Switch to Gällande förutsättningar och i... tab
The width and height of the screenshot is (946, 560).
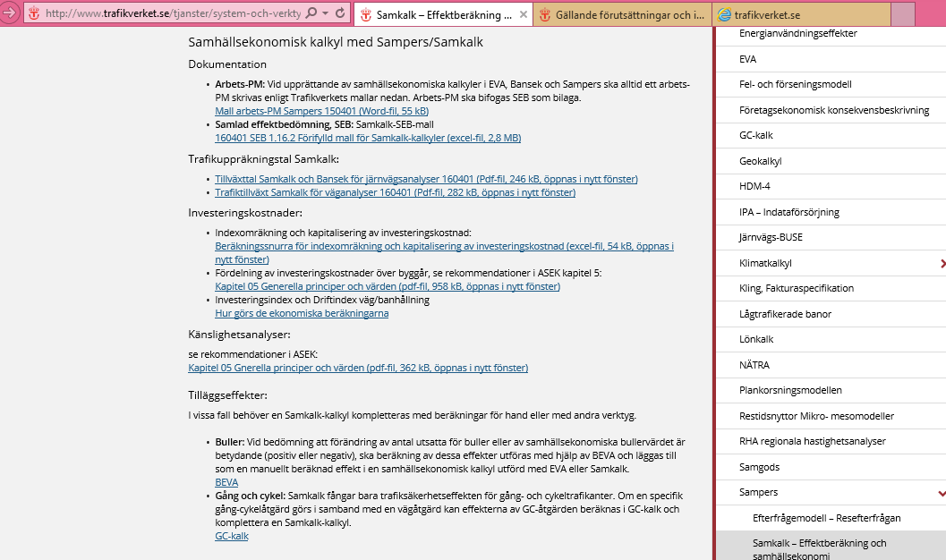pos(623,15)
